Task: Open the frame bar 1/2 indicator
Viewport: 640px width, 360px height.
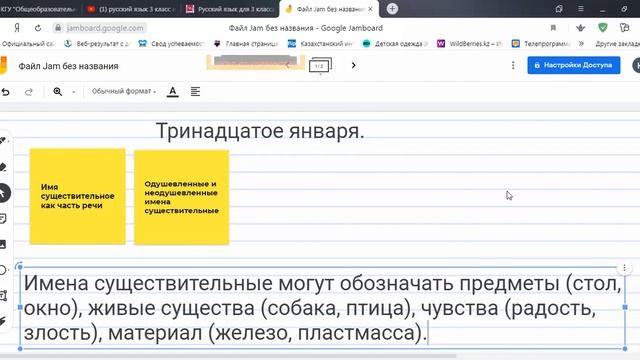Action: point(320,66)
